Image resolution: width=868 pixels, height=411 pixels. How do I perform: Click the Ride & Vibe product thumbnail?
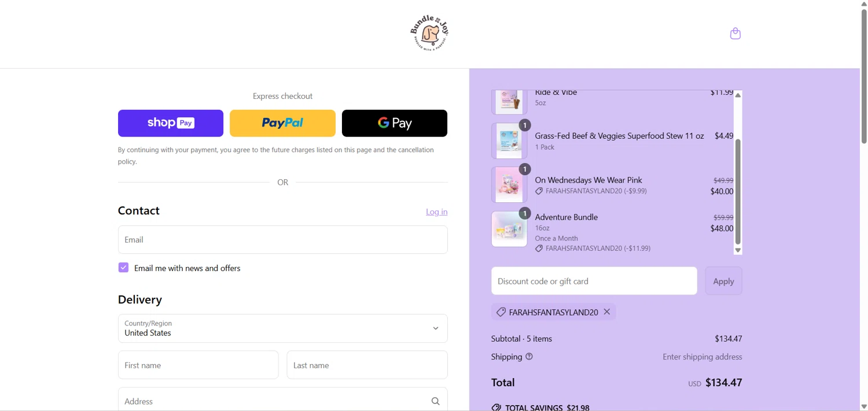click(509, 102)
